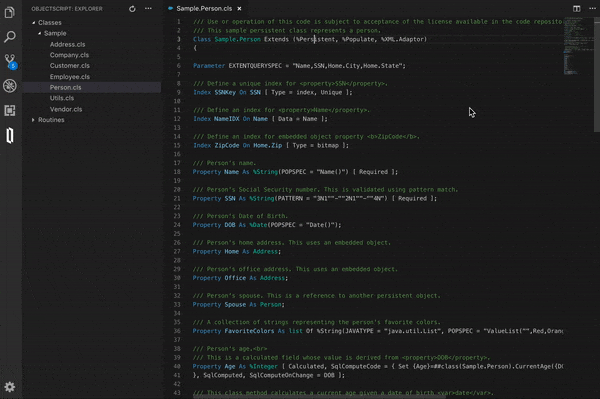
Task: Open the Source Control view
Action: pyautogui.click(x=10, y=61)
